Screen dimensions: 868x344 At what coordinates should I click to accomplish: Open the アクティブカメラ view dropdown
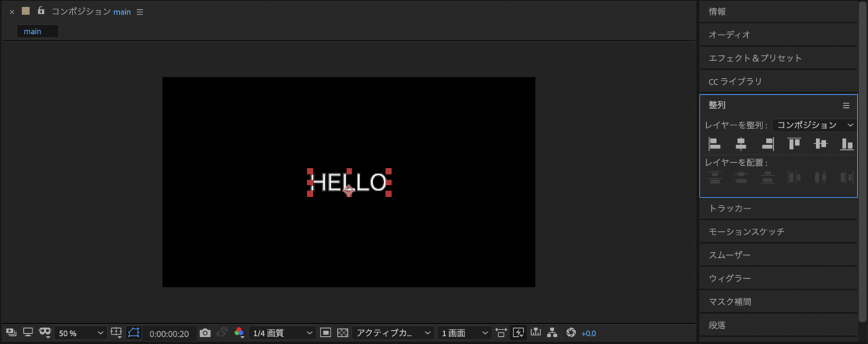click(393, 333)
